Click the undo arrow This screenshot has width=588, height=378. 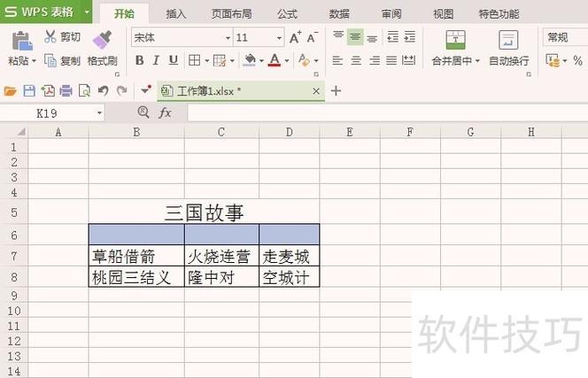pyautogui.click(x=103, y=91)
